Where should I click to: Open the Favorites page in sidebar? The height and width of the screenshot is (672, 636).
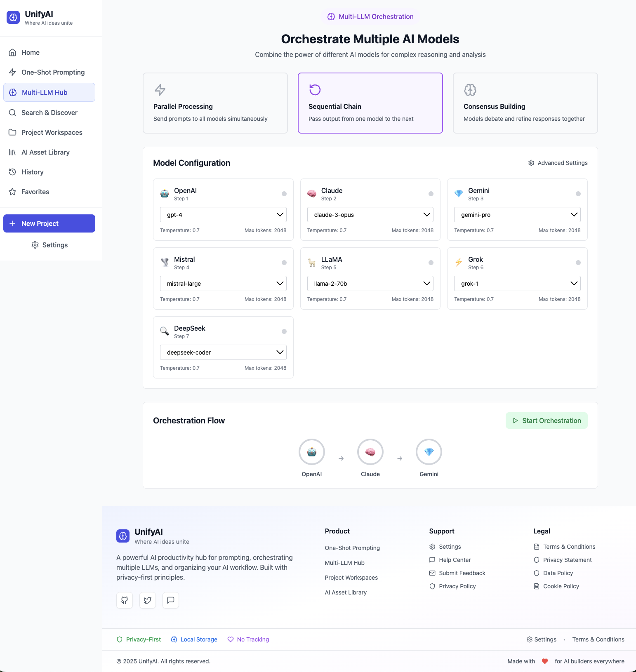(x=49, y=192)
